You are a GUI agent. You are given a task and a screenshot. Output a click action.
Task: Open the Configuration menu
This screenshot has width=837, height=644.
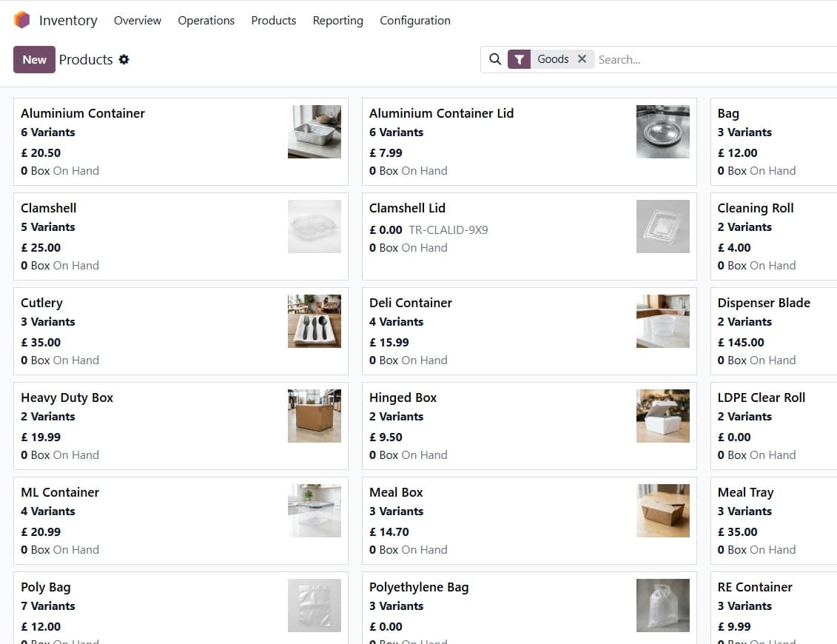click(414, 20)
